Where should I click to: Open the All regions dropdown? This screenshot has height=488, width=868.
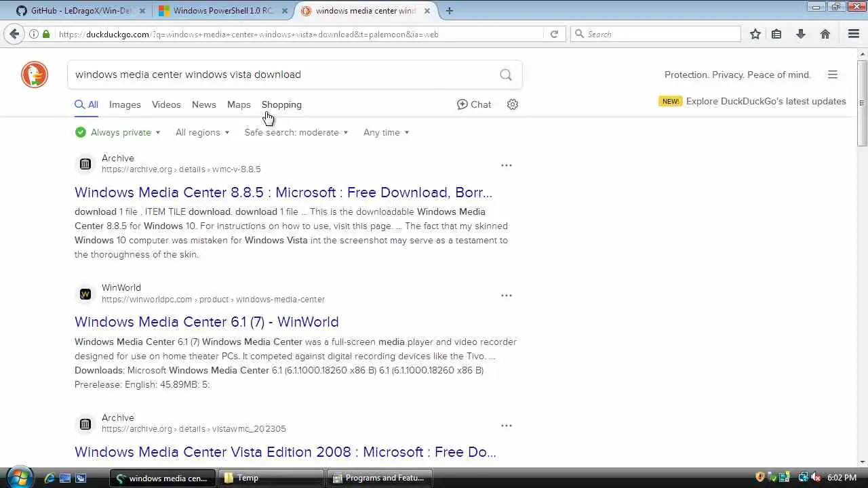202,132
